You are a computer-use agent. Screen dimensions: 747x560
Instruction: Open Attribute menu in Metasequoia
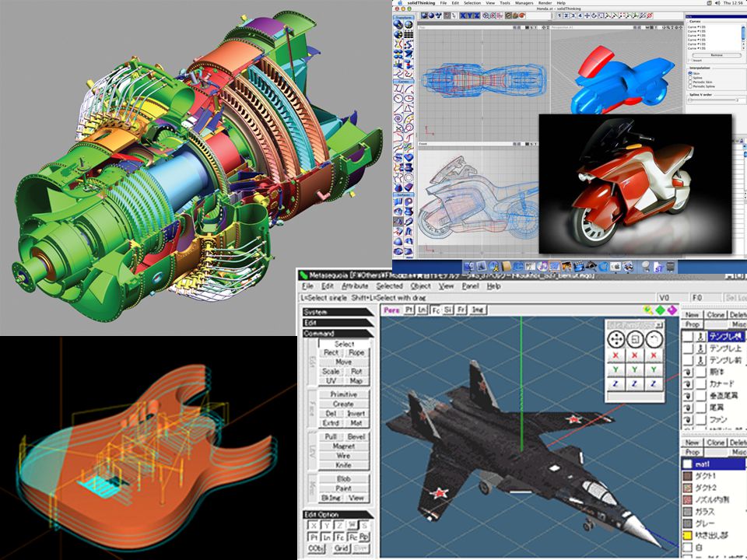click(355, 286)
